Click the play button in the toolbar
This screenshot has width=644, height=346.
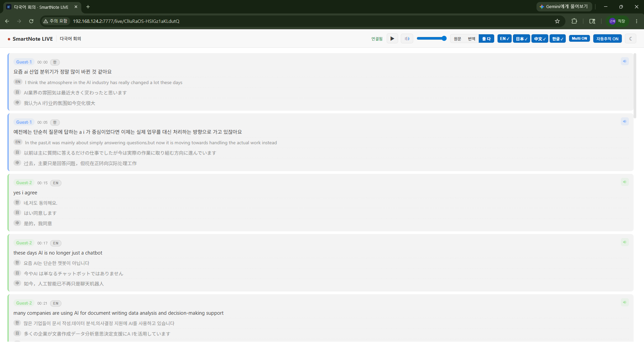tap(392, 39)
